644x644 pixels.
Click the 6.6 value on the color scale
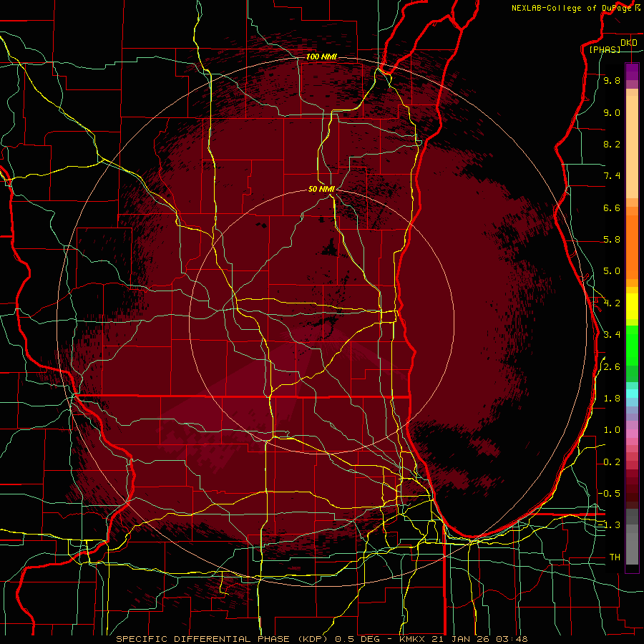(612, 208)
